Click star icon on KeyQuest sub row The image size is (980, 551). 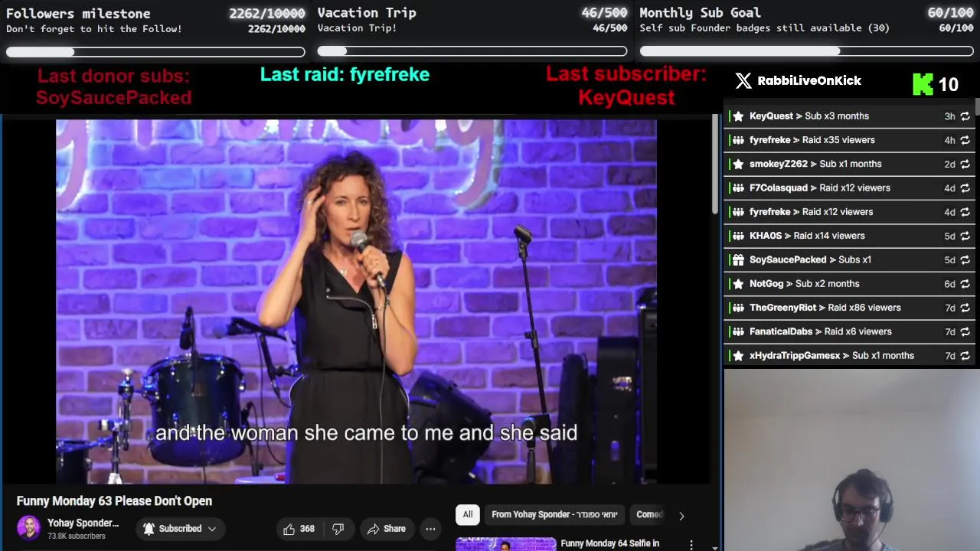(738, 116)
